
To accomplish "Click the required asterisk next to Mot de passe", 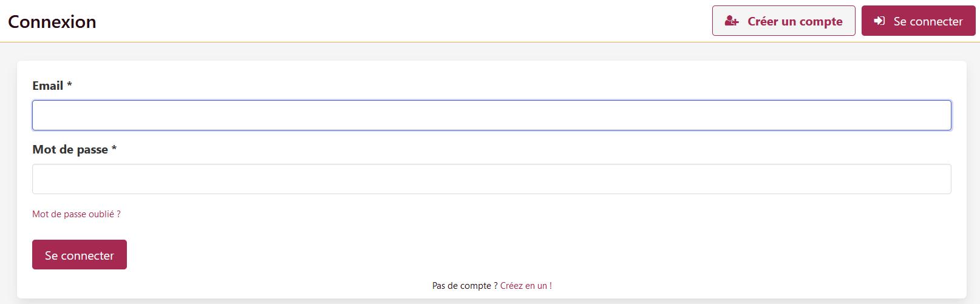I will point(114,149).
